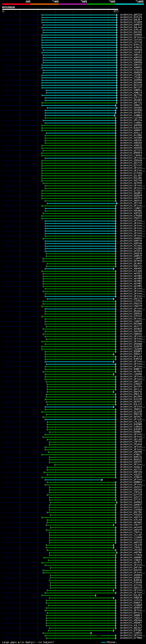This screenshot has height=644, width=146.
Task: Select the UniRef100_A4R7W0 label
Action: point(131,552)
